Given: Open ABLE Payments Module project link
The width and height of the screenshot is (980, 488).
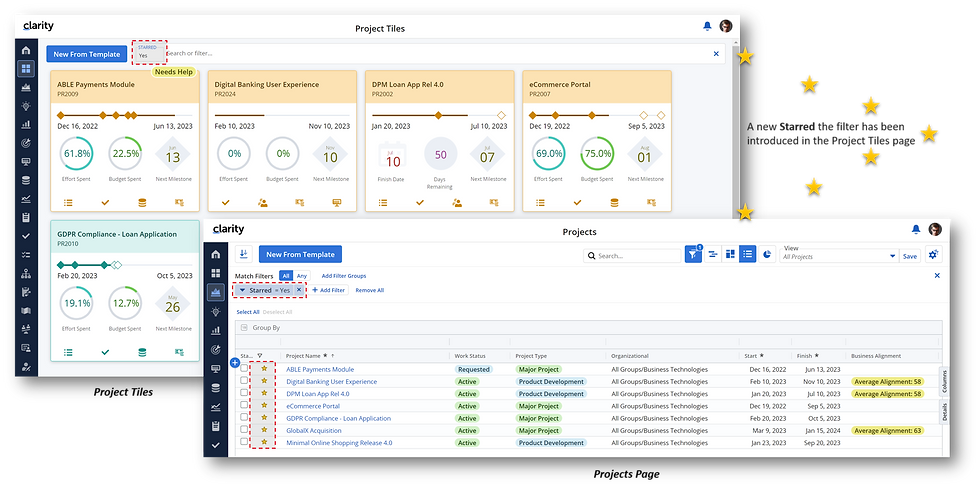Looking at the screenshot, I should tap(320, 369).
